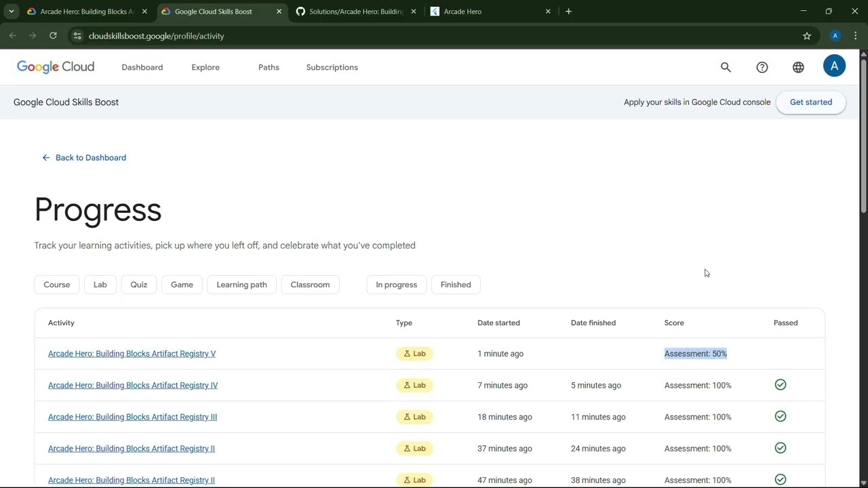Open the tab search dropdown in Chrome

tap(12, 12)
